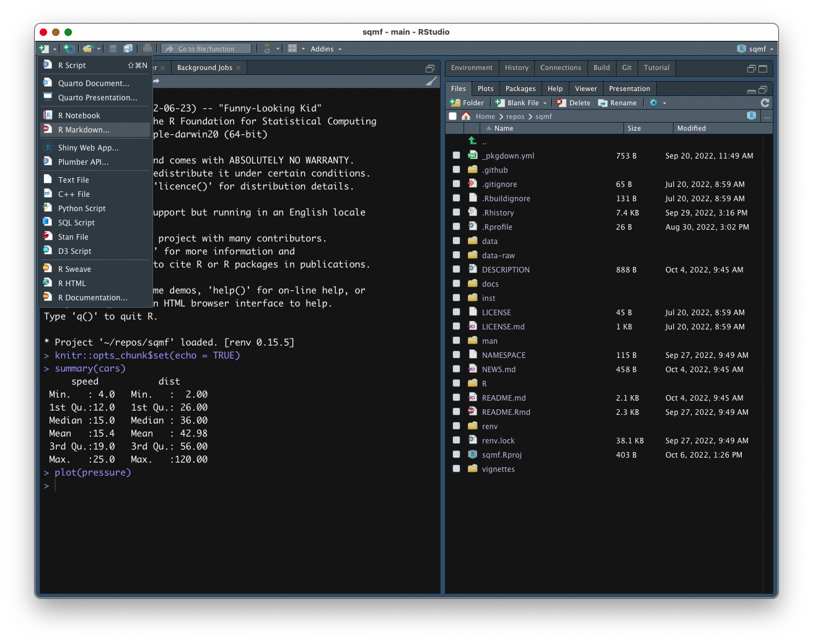This screenshot has width=813, height=644.
Task: Choose Python Script in the menu
Action: click(95, 209)
